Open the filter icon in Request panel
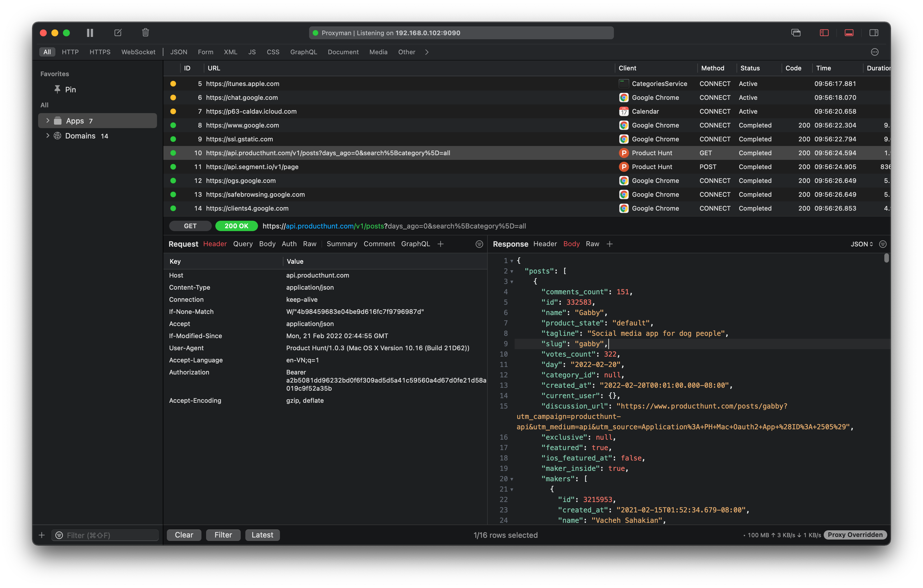923x588 pixels. [x=479, y=244]
